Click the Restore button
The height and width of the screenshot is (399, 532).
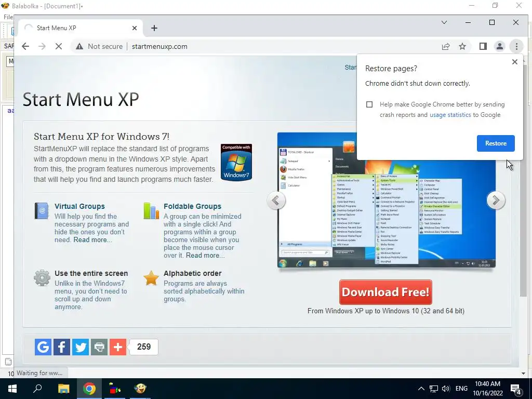point(496,143)
